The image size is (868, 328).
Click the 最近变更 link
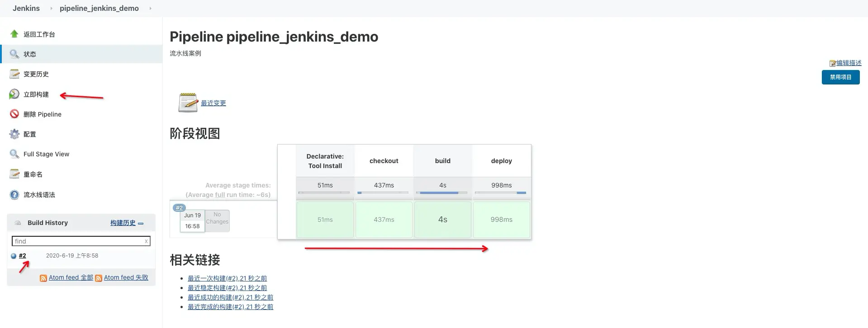213,103
